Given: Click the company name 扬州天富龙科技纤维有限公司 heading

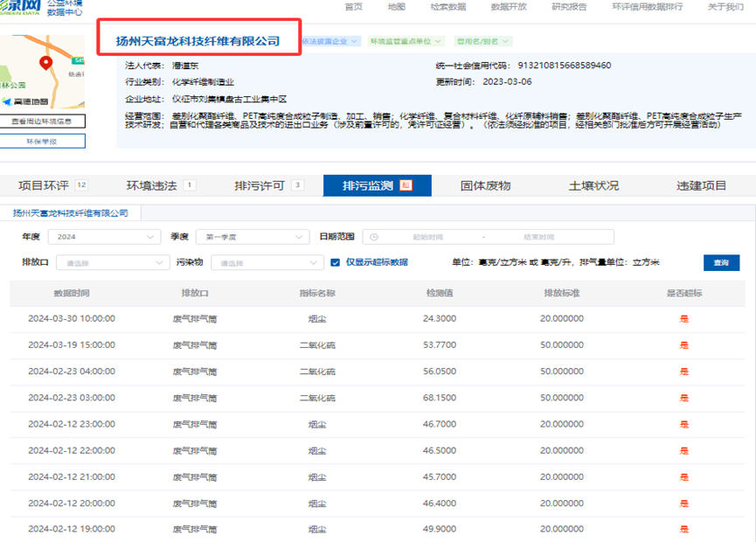Looking at the screenshot, I should [x=198, y=41].
